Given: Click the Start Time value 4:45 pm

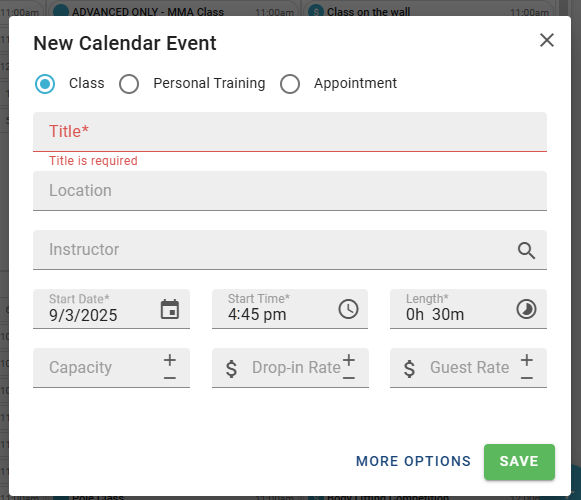Looking at the screenshot, I should [x=257, y=315].
